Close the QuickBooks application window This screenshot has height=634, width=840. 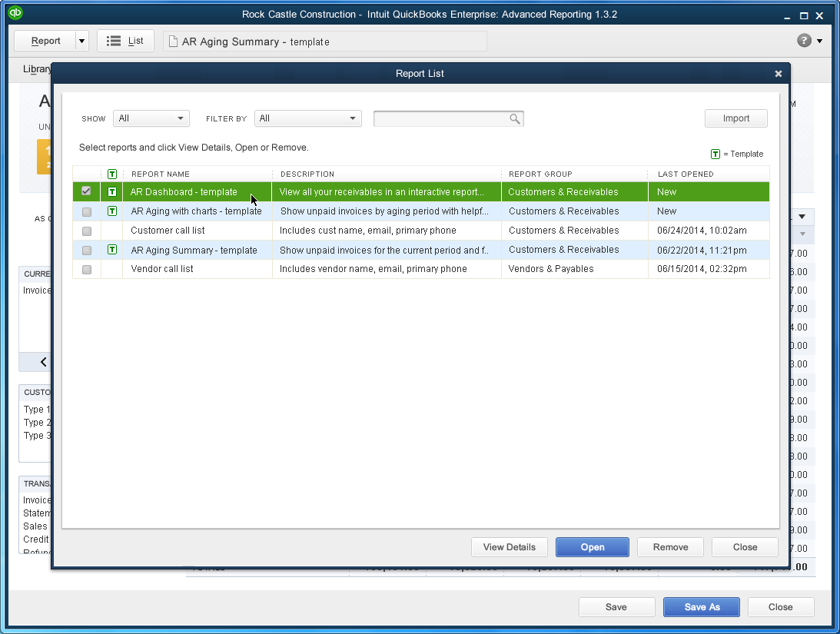pos(819,15)
